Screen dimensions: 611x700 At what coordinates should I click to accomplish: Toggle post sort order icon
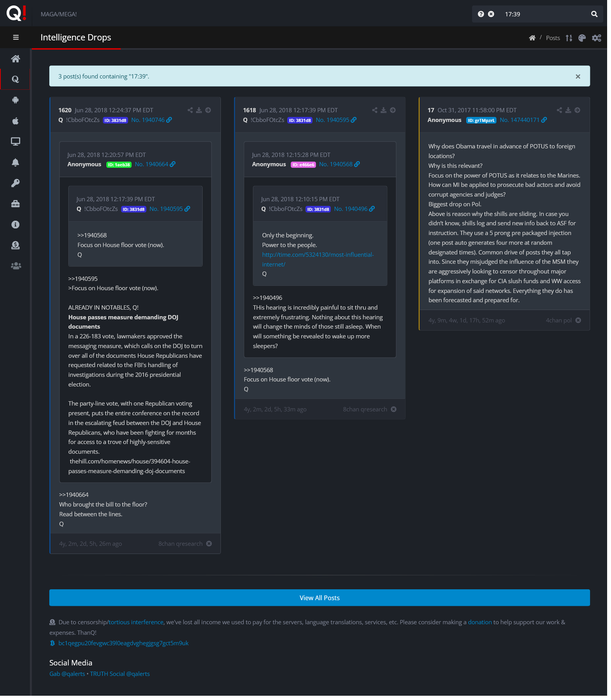point(569,38)
